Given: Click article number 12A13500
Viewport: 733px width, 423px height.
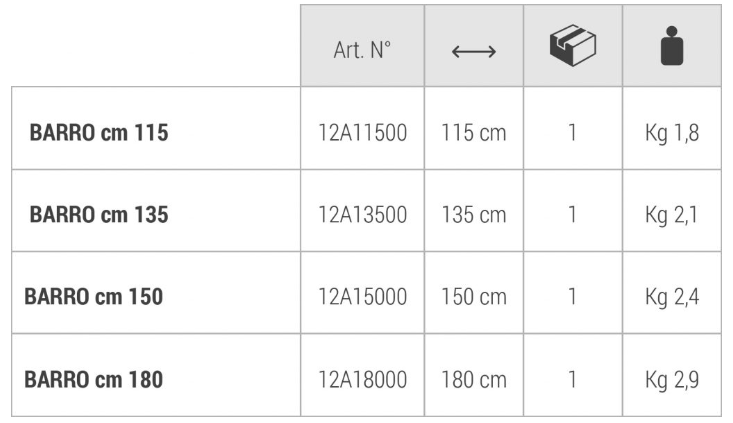Looking at the screenshot, I should [362, 214].
